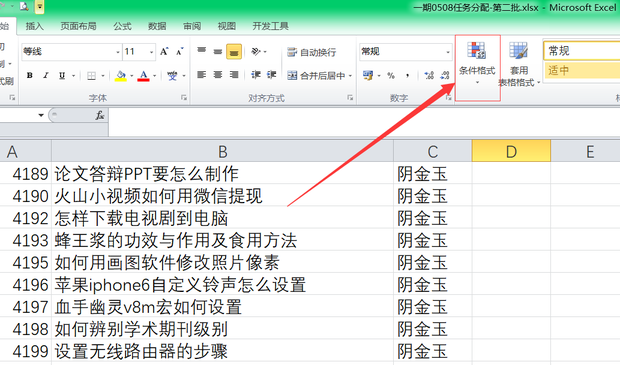
Task: Open the font size 11 dropdown
Action: point(151,52)
